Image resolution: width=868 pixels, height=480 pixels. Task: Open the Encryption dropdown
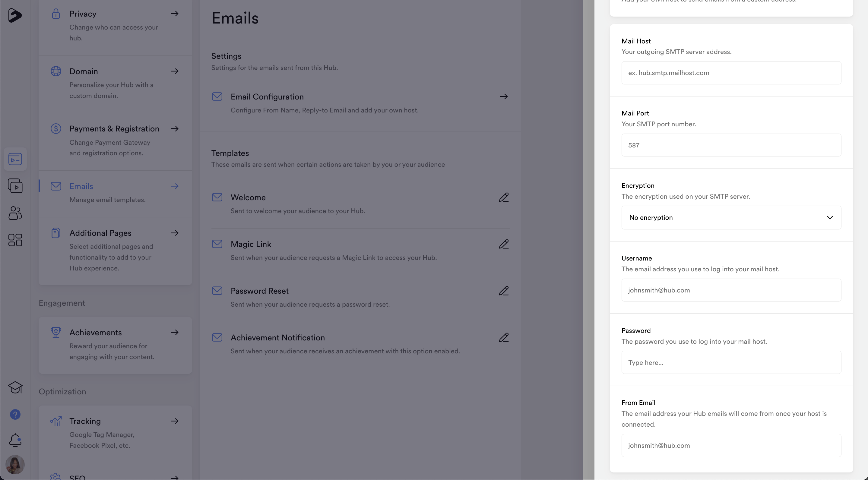tap(731, 218)
